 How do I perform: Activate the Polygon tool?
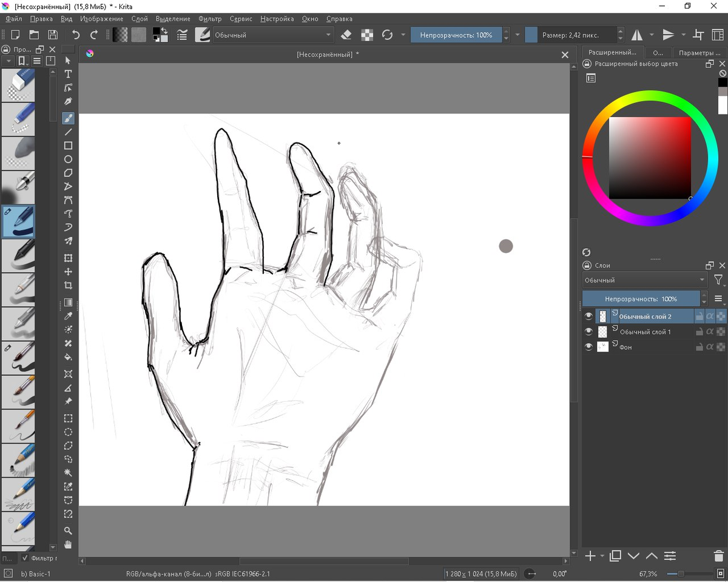click(69, 173)
